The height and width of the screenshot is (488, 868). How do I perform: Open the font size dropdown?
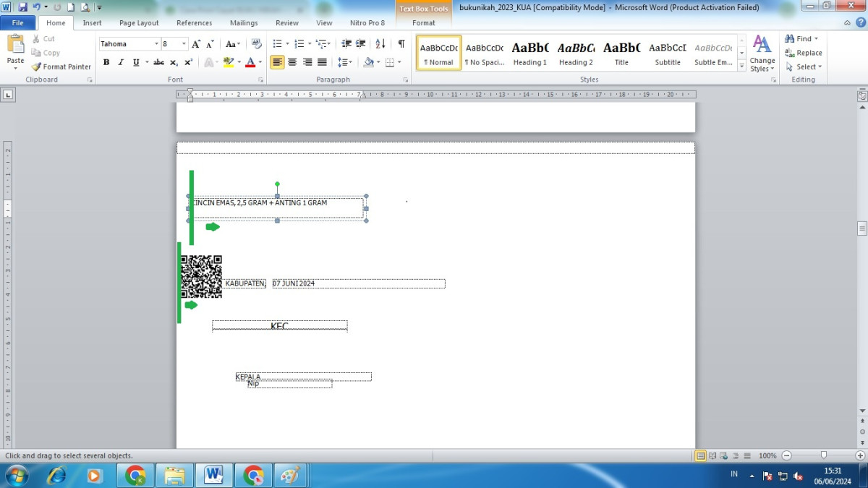pos(184,44)
